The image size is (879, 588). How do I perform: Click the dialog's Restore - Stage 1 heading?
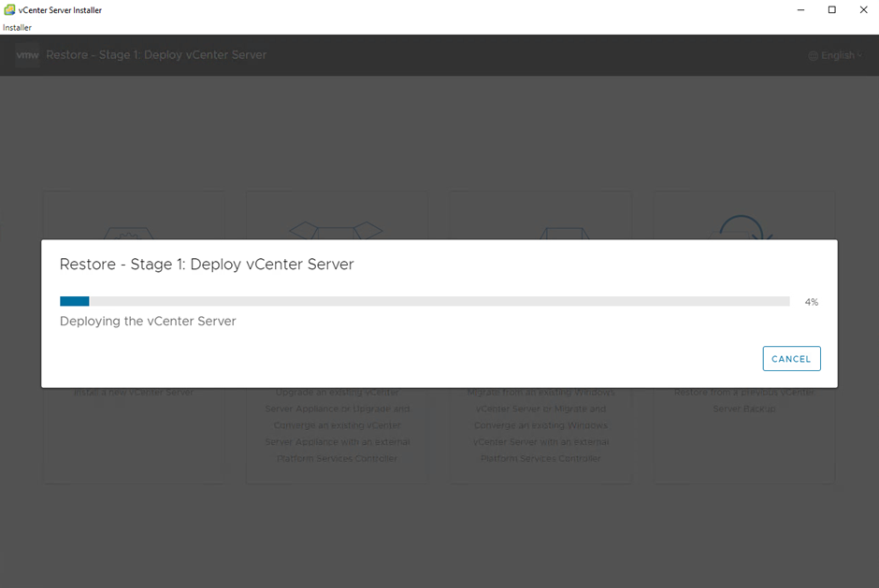click(x=207, y=265)
